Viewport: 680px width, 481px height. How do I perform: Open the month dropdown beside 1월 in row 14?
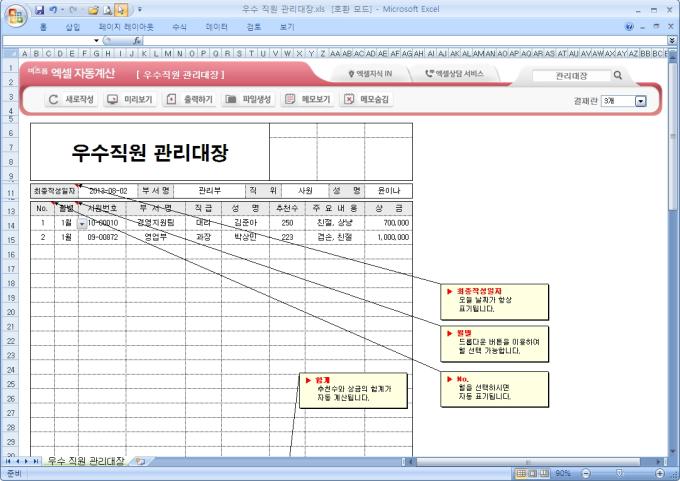tap(82, 223)
